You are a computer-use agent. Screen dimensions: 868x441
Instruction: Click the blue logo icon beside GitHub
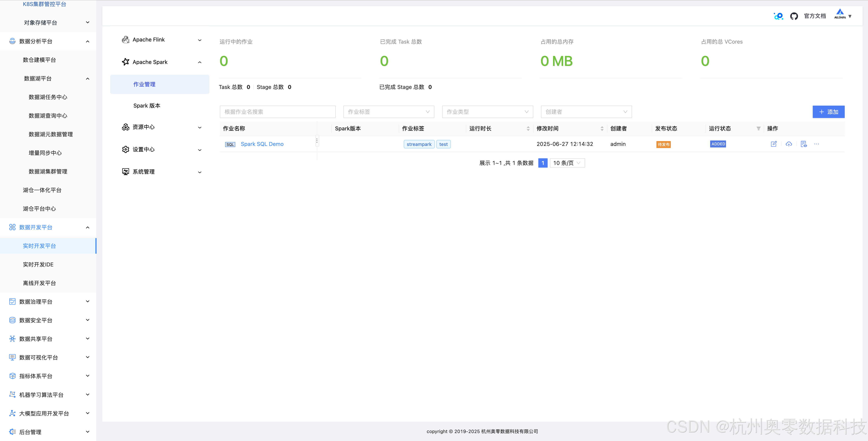pos(779,16)
